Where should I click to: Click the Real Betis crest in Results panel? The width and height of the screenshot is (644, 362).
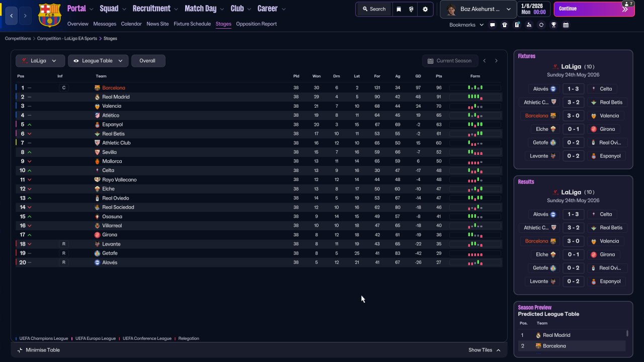point(594,228)
